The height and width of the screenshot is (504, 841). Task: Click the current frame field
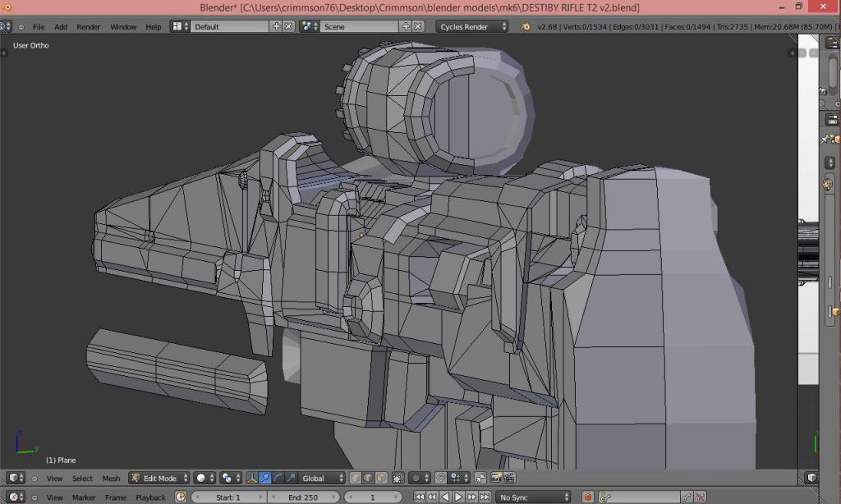coord(373,497)
